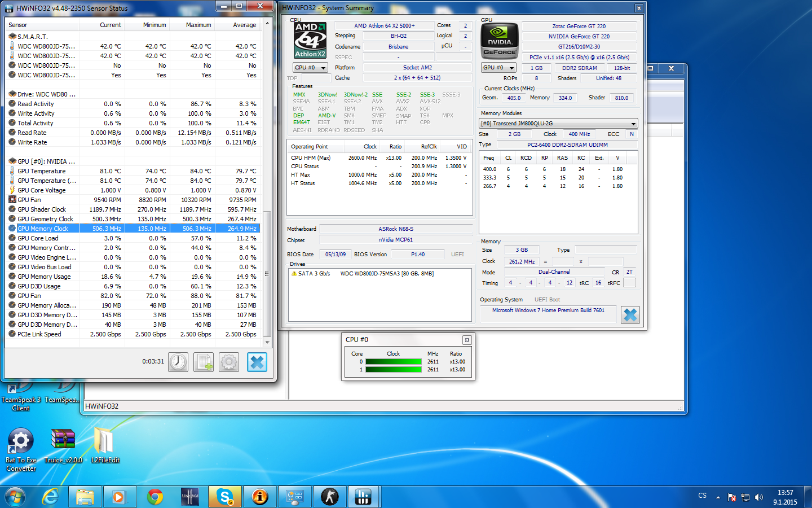
Task: Click the ASRock N68-S motherboard field
Action: tap(396, 229)
